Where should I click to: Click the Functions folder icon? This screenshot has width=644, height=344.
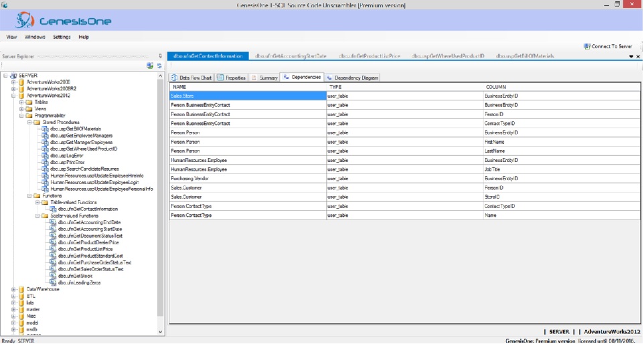[x=37, y=196]
